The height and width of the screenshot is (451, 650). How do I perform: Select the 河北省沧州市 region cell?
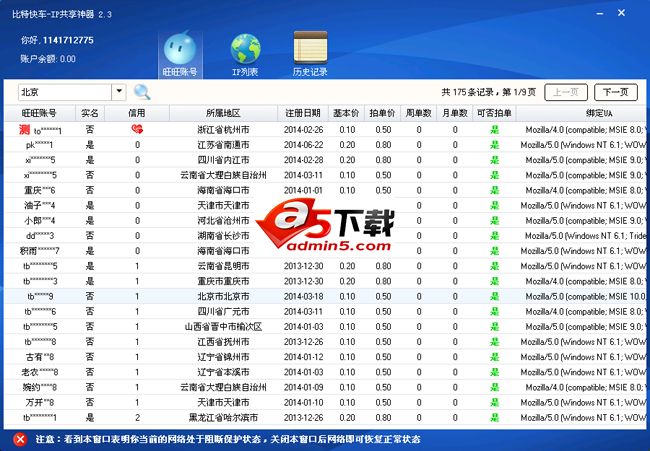click(x=223, y=221)
